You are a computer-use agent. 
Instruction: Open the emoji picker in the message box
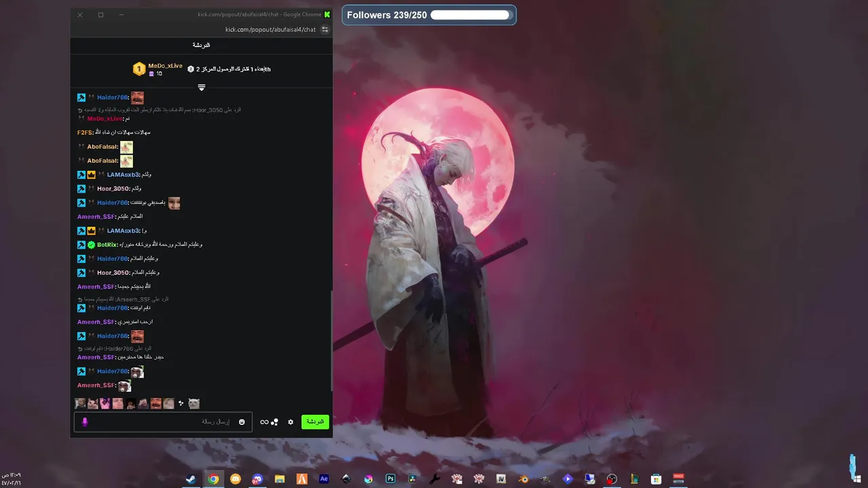241,422
